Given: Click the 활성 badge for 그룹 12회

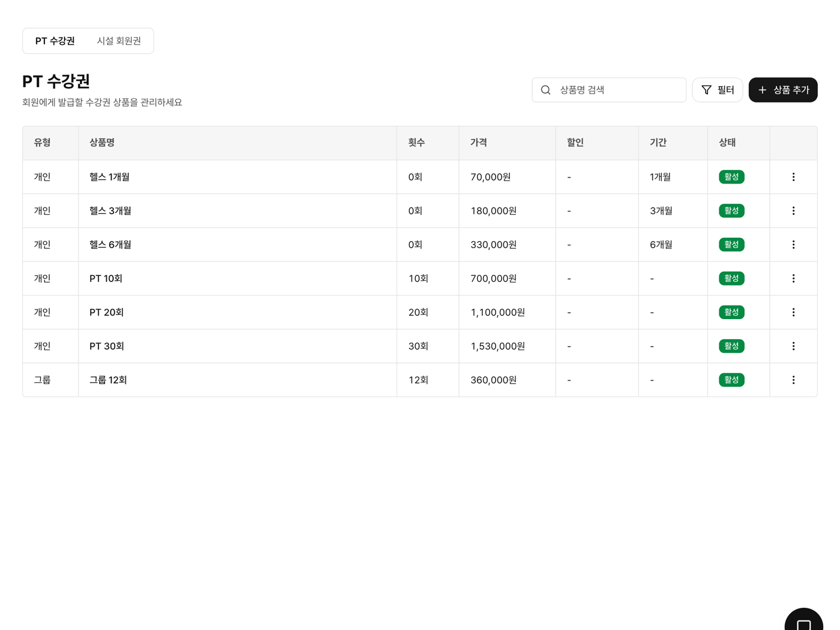Looking at the screenshot, I should click(x=731, y=380).
